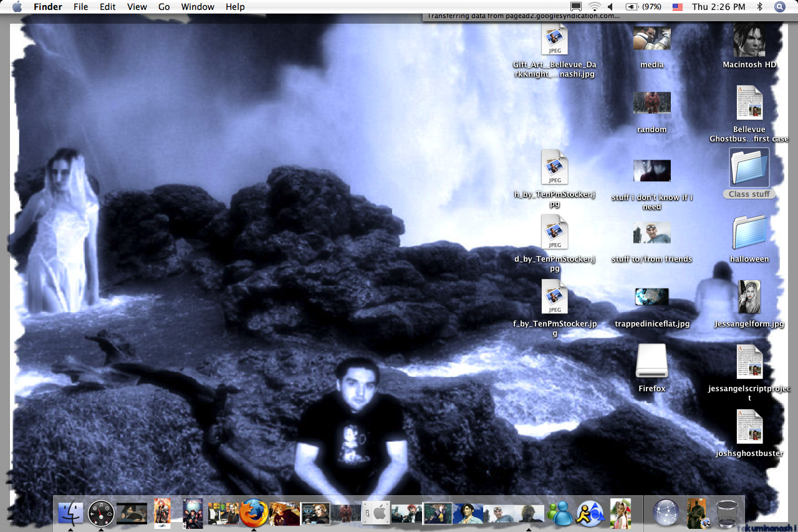This screenshot has height=532, width=798.
Task: Open the File menu
Action: tap(80, 7)
